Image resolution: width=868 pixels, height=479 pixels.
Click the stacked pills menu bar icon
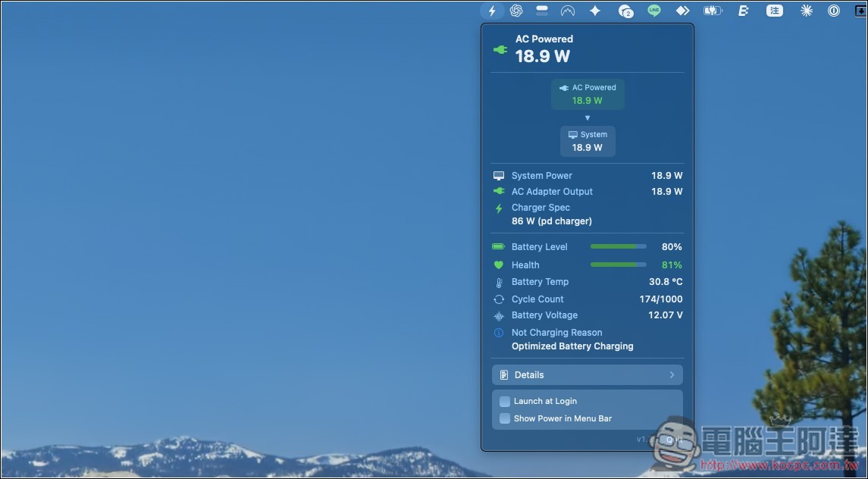click(542, 11)
